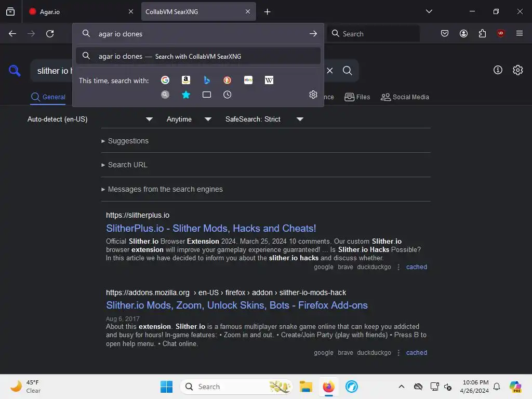Open the Anytime time range dropdown

[189, 119]
